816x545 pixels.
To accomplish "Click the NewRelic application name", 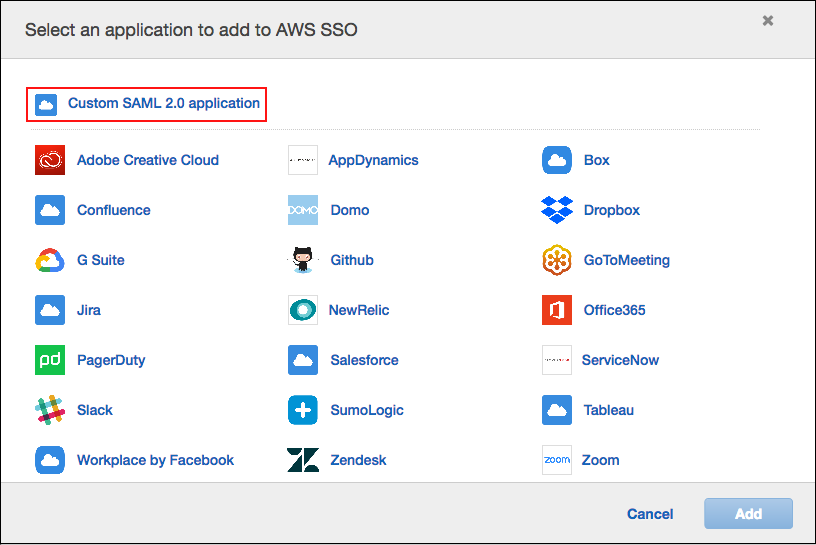I will click(x=359, y=310).
